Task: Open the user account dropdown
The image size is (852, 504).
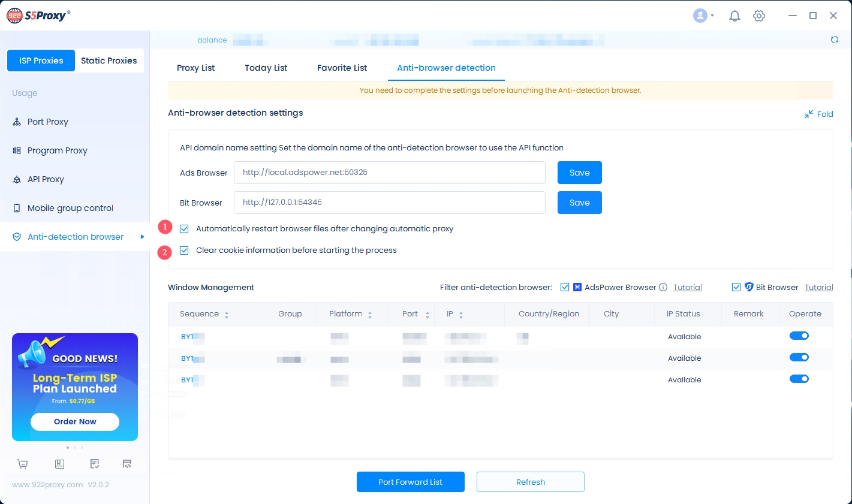Action: pos(703,16)
